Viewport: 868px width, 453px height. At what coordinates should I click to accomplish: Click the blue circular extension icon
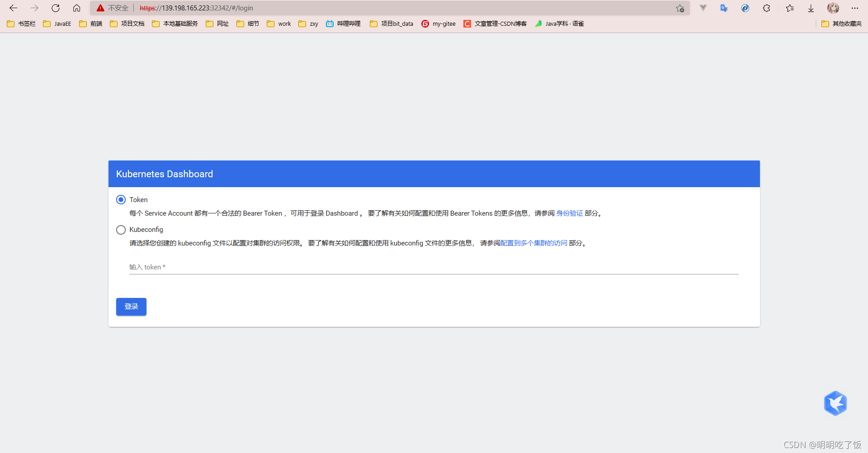pos(745,8)
